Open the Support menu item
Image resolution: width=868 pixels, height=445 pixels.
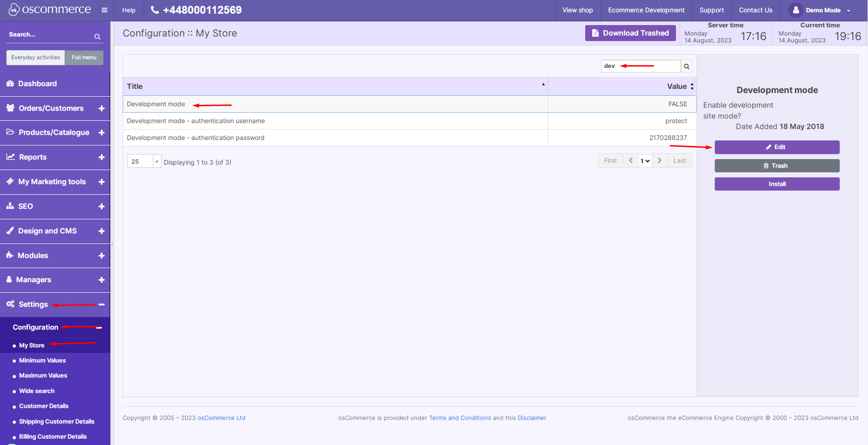pos(712,10)
